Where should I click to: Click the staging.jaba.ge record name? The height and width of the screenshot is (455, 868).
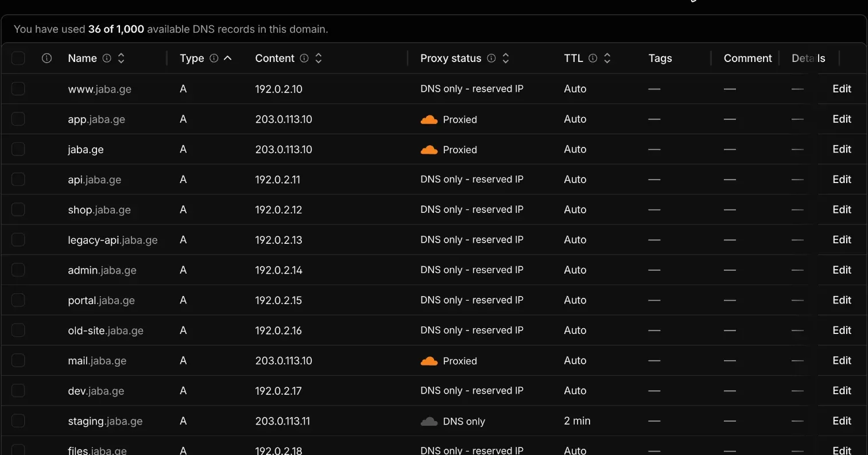pos(105,422)
